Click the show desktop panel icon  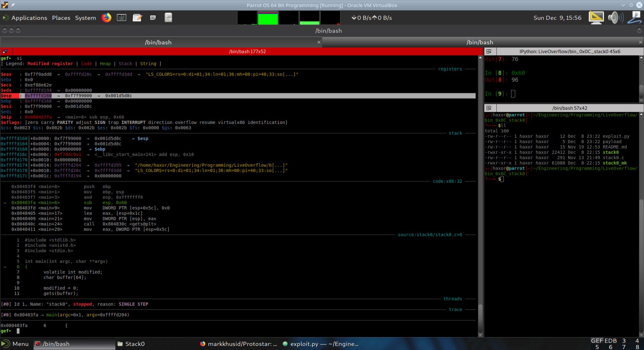pos(153,17)
